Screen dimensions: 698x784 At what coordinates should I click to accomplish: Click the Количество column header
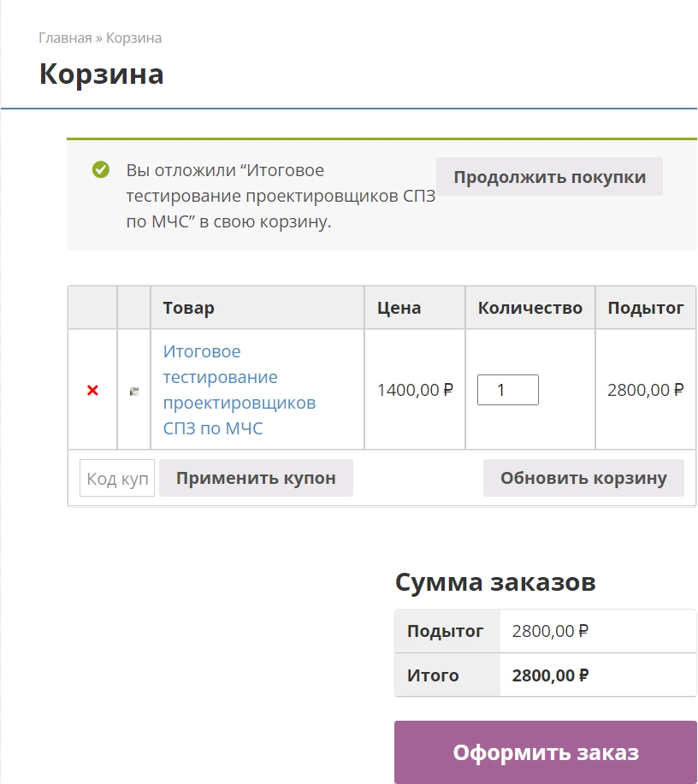point(529,308)
